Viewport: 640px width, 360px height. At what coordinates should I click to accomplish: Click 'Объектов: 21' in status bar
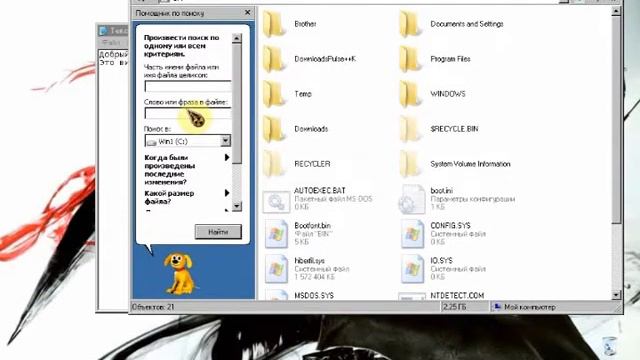coord(153,307)
